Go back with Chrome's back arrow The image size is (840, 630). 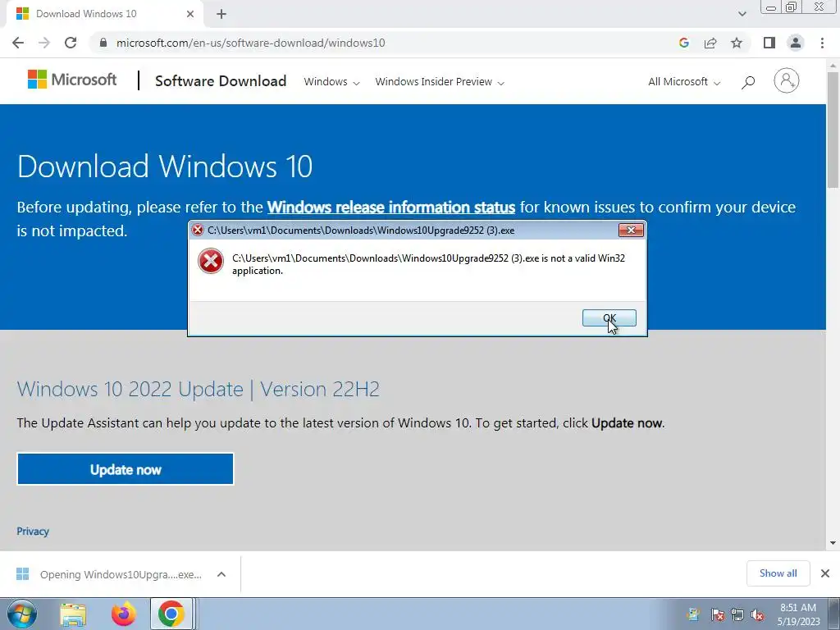[x=18, y=43]
